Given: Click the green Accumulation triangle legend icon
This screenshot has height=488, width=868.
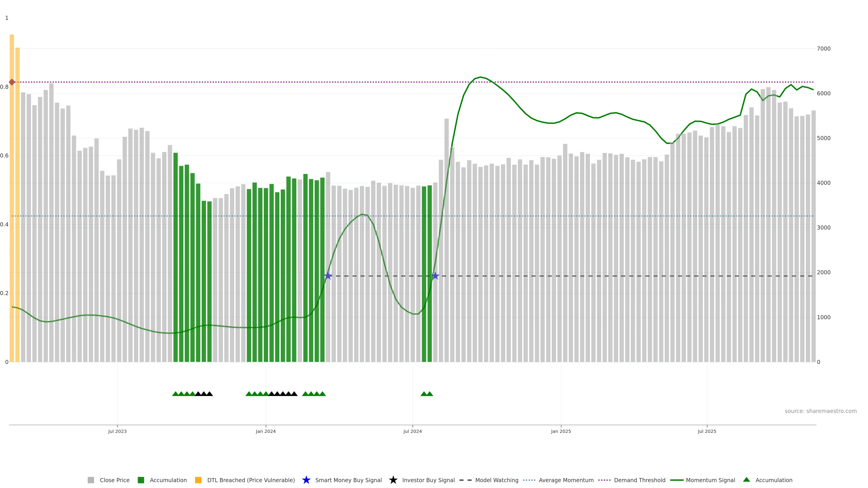Looking at the screenshot, I should coord(746,480).
